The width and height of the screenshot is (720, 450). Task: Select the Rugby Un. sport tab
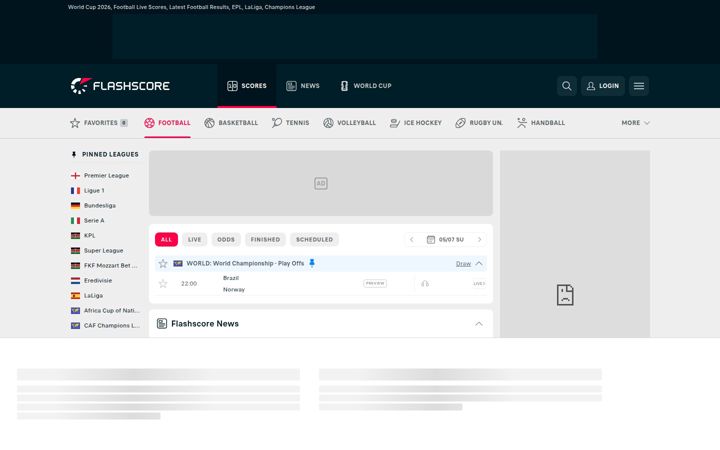pyautogui.click(x=479, y=123)
